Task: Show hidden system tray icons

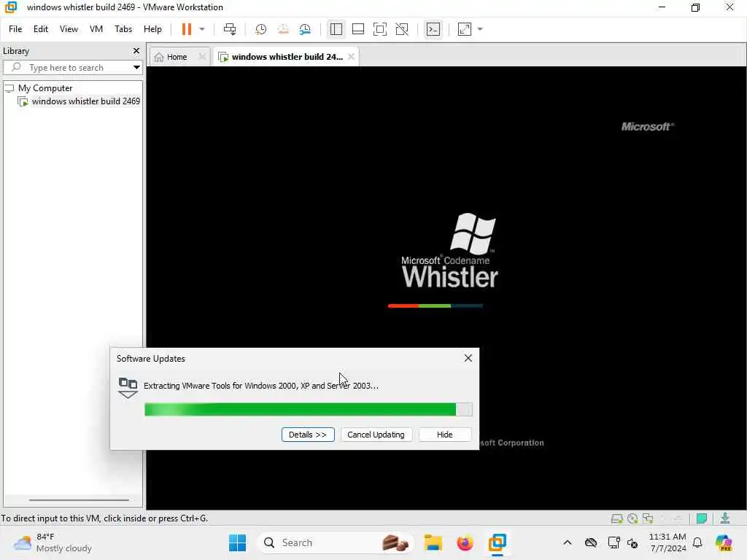Action: coord(567,542)
